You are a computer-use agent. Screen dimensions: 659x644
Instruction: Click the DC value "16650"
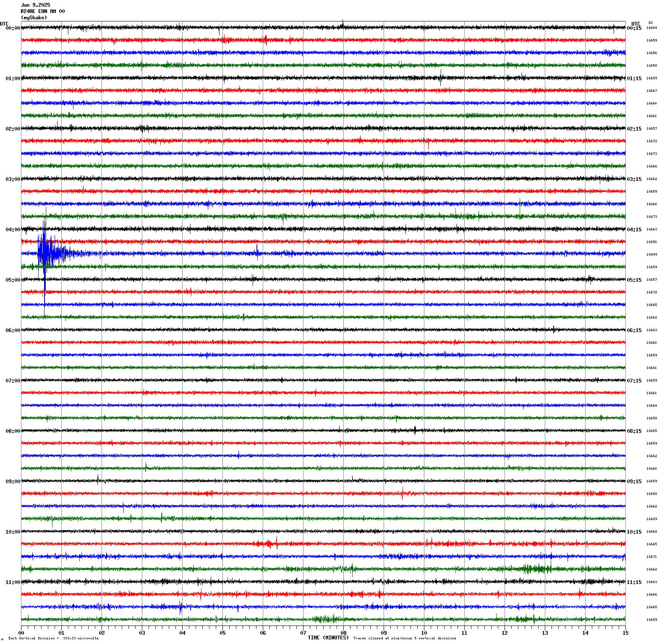point(651,242)
